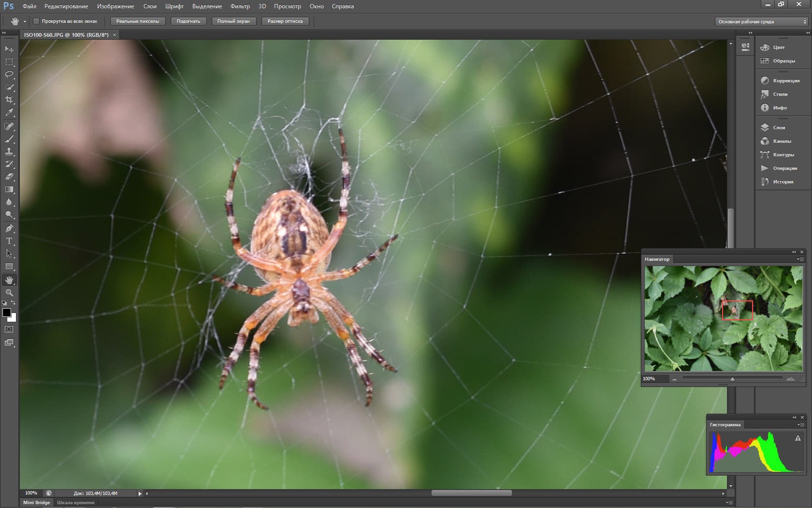Viewport: 812px width, 508px height.
Task: Select the Horizontal Type tool
Action: (9, 241)
